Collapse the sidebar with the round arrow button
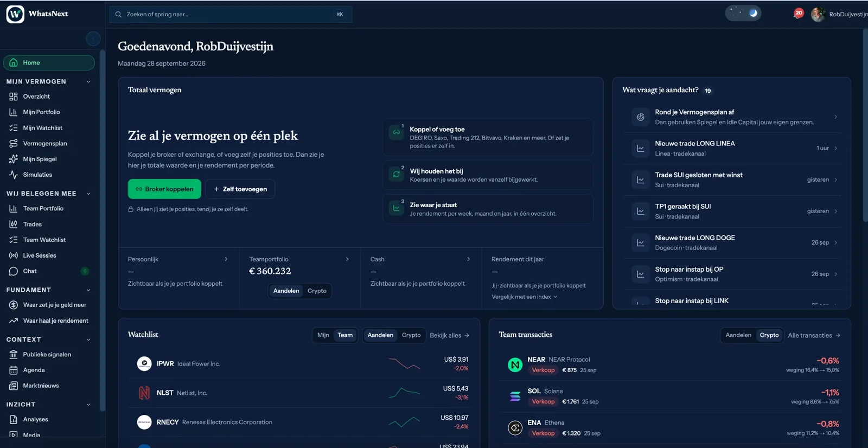 tap(93, 39)
